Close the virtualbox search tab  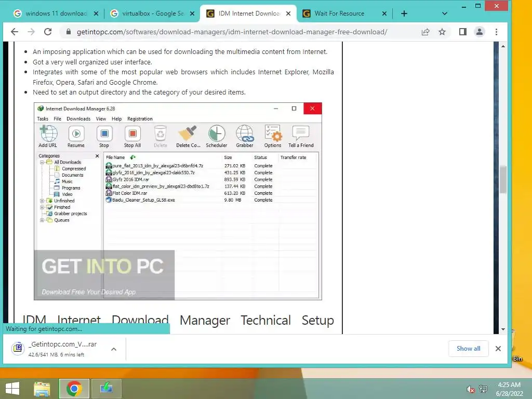coord(192,14)
